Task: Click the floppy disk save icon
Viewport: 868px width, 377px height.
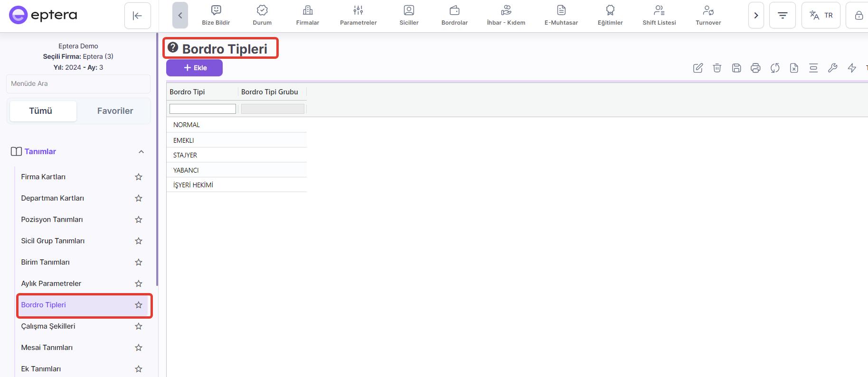Action: tap(736, 68)
